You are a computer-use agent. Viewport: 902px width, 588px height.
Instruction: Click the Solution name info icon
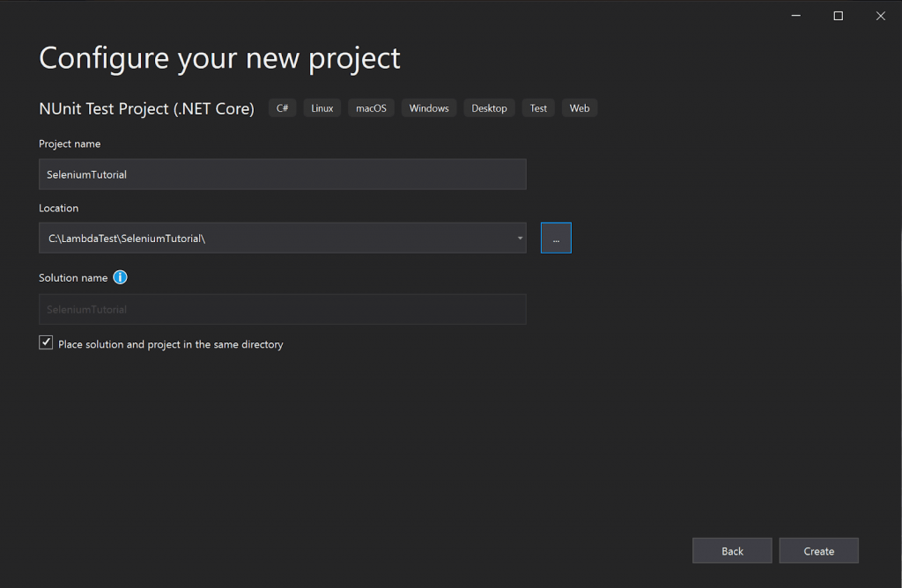point(121,277)
